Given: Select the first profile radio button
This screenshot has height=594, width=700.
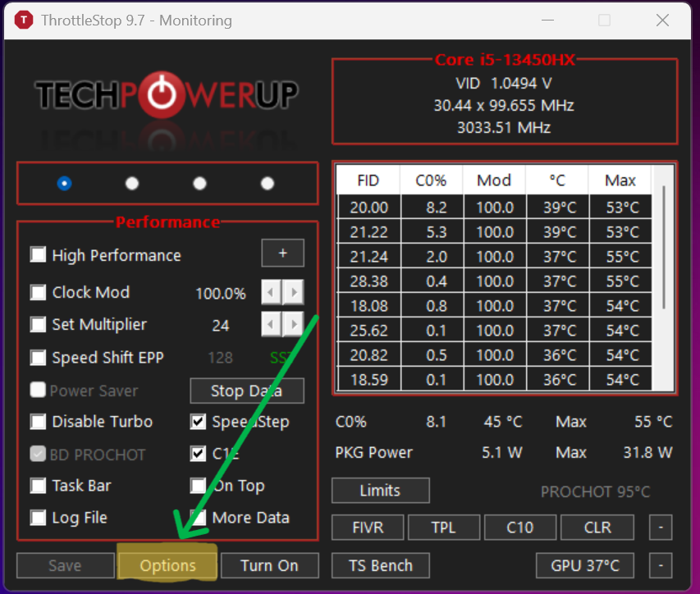Looking at the screenshot, I should click(64, 184).
